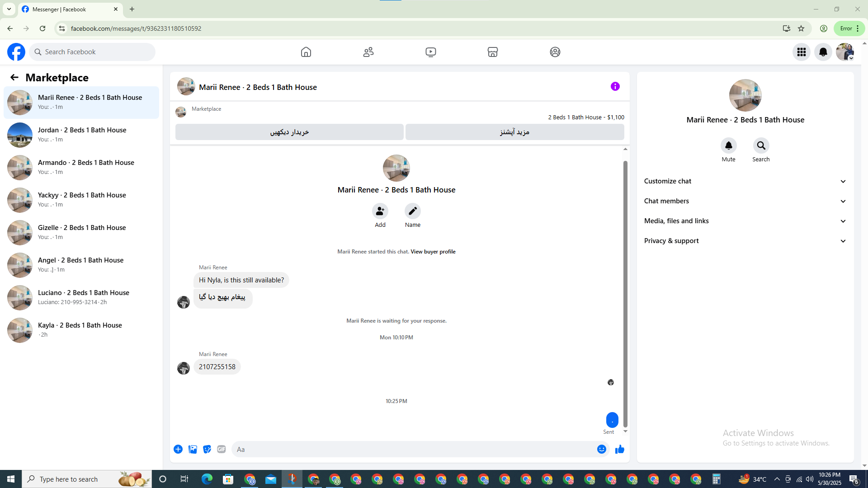868x488 pixels.
Task: Open Task View on the taskbar
Action: pyautogui.click(x=184, y=479)
